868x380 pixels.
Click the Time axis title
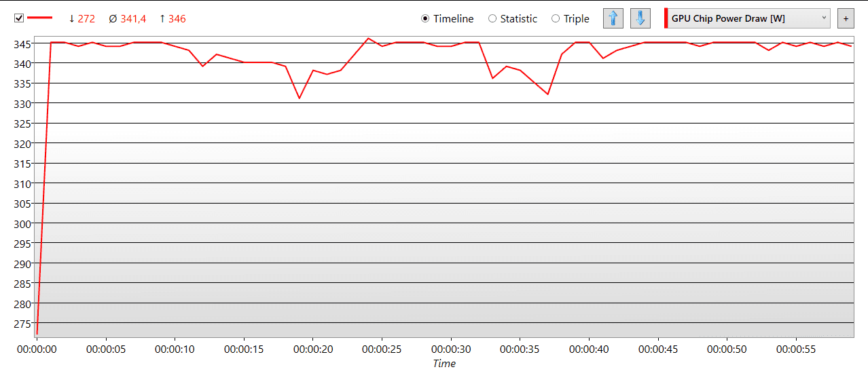click(x=444, y=364)
